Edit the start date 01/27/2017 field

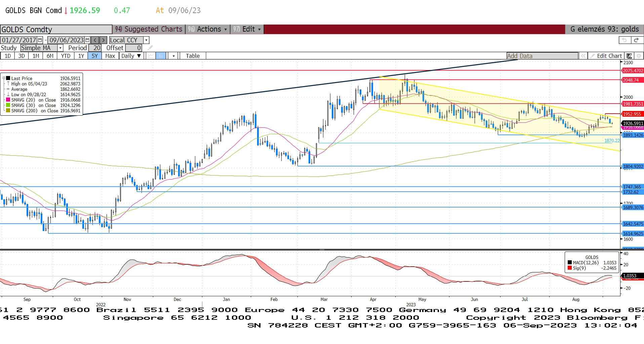click(19, 40)
